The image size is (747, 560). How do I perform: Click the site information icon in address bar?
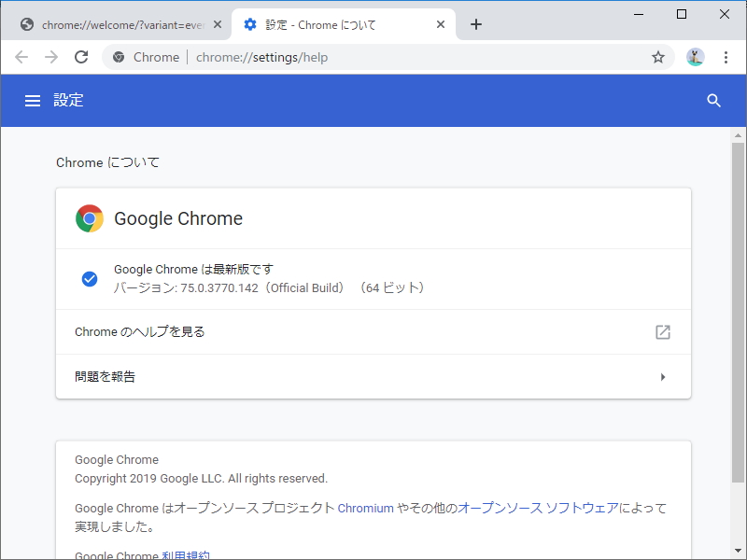(120, 57)
